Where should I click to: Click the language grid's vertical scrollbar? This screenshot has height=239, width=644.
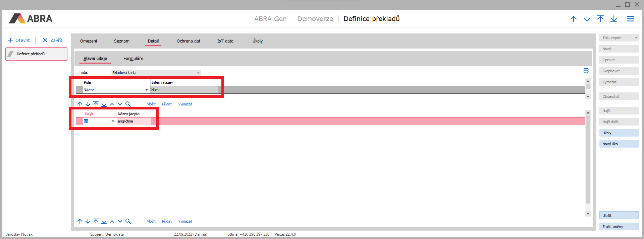[588, 161]
